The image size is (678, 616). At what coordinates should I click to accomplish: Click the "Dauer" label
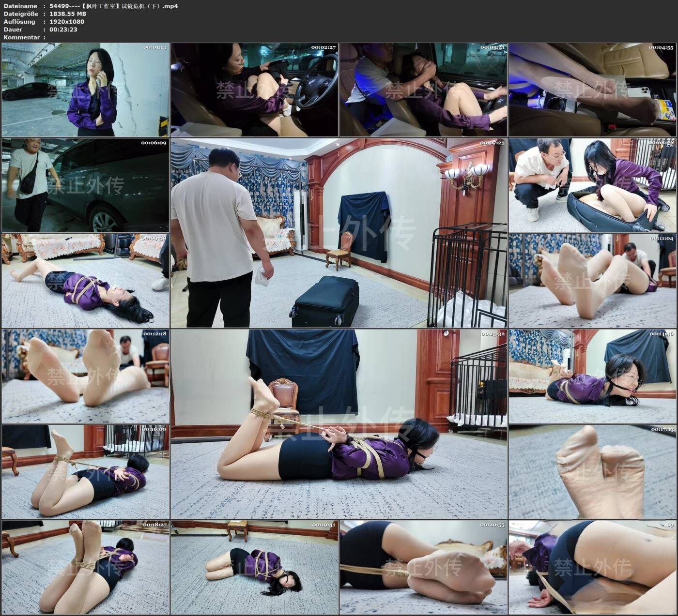(x=13, y=30)
